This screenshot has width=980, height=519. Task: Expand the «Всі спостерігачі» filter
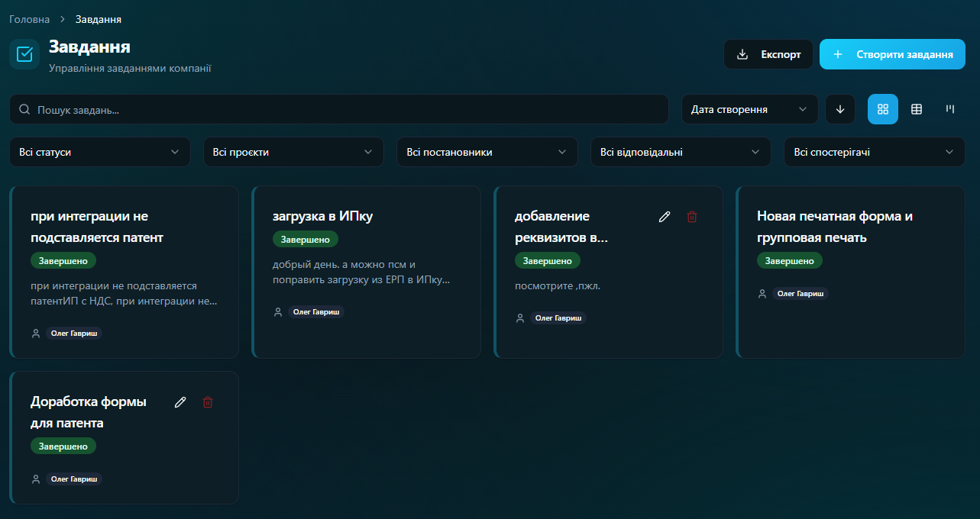[874, 152]
